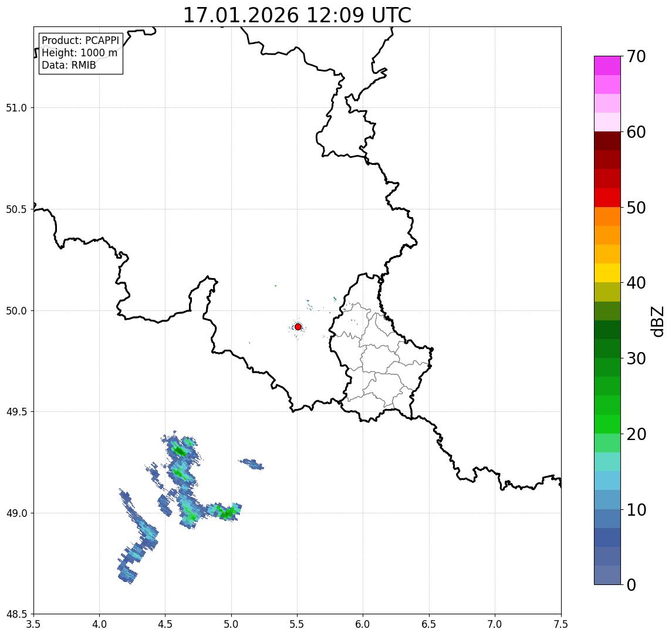Click latitude axis label 51.0
Image resolution: width=672 pixels, height=636 pixels.
click(x=16, y=108)
